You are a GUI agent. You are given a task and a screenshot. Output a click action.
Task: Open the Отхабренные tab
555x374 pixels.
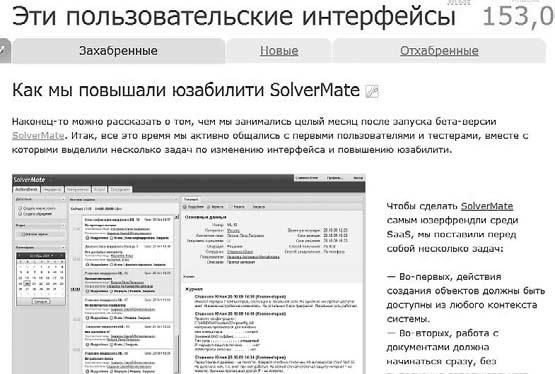pyautogui.click(x=439, y=51)
